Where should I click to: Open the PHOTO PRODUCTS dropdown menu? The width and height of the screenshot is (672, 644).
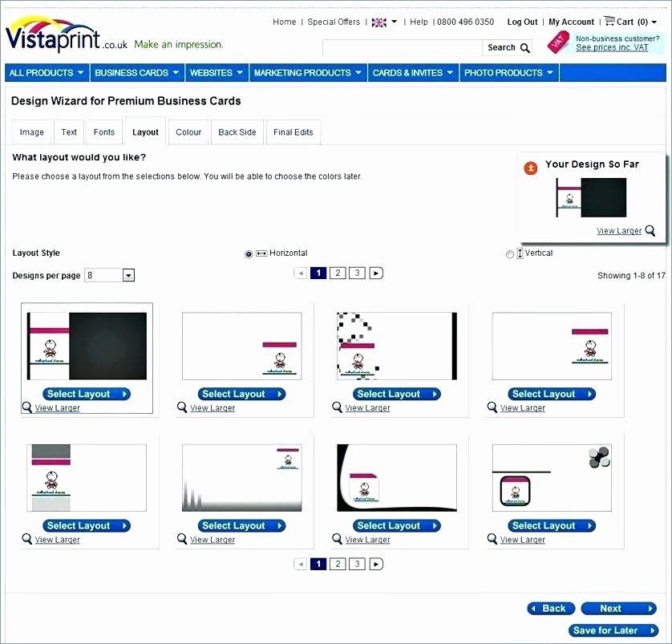[x=508, y=73]
